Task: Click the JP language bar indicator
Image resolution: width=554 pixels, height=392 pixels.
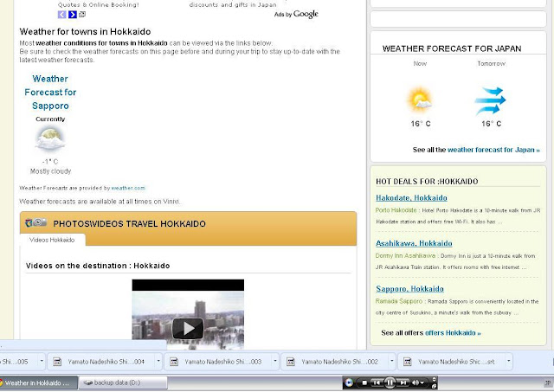Action: point(548,383)
